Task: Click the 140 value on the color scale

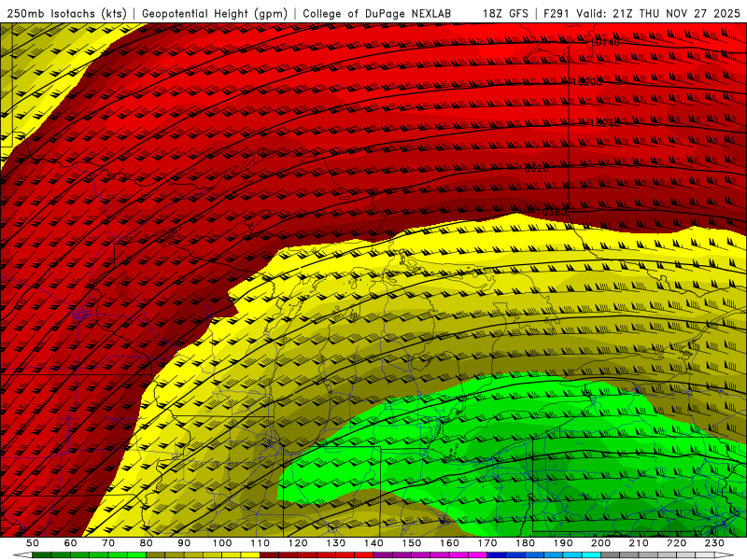Action: tap(373, 543)
